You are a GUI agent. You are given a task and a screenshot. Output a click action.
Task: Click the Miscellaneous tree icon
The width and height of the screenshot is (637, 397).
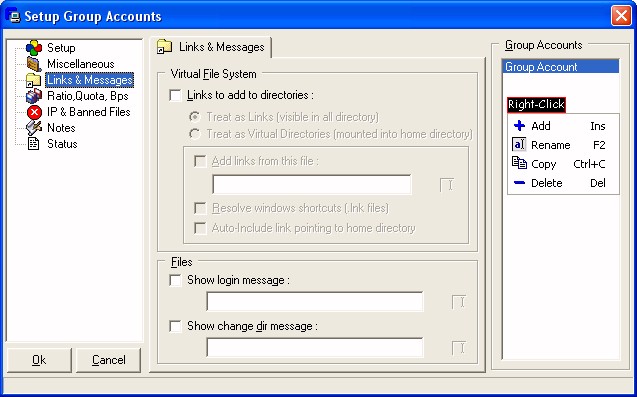(34, 64)
